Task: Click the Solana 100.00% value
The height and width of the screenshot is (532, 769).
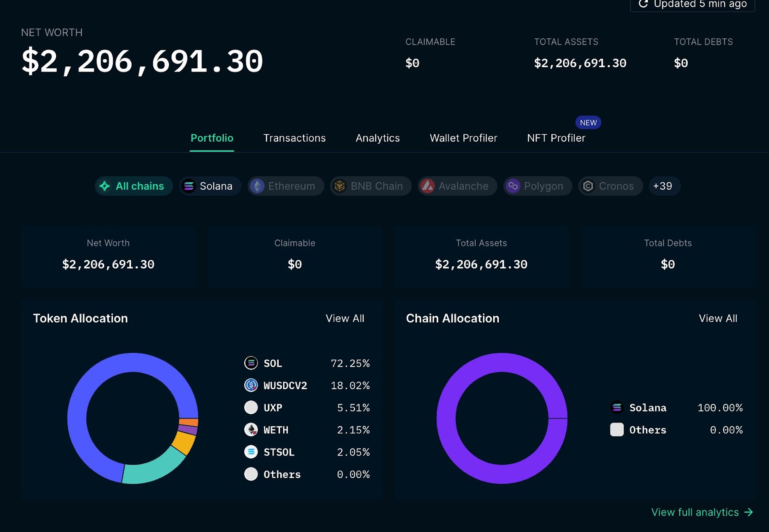Action: click(x=720, y=408)
